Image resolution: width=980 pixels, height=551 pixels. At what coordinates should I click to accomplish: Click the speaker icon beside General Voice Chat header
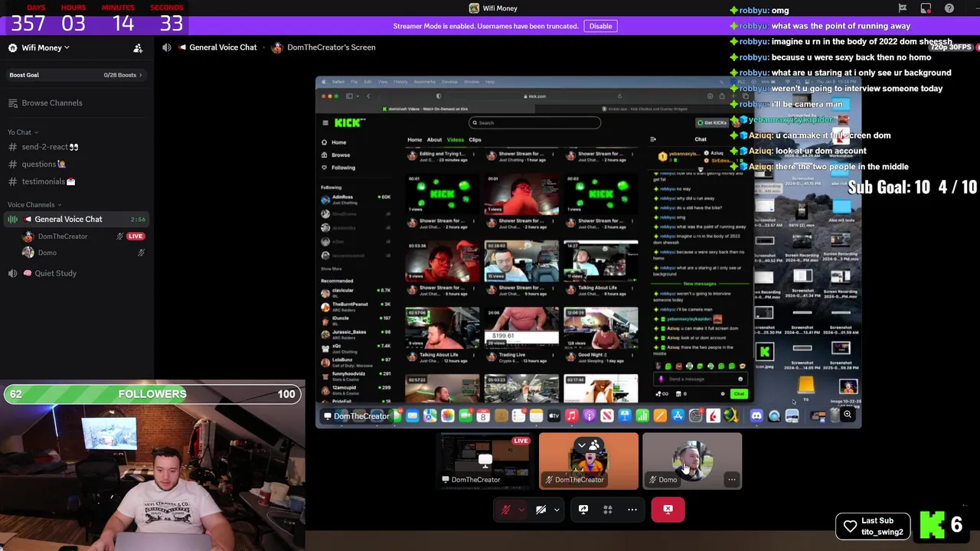click(x=167, y=47)
